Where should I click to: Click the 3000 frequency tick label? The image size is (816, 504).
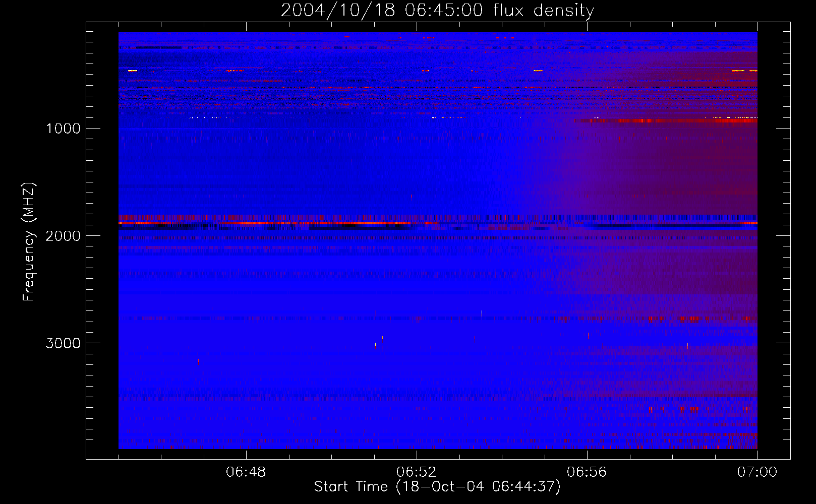pos(63,343)
